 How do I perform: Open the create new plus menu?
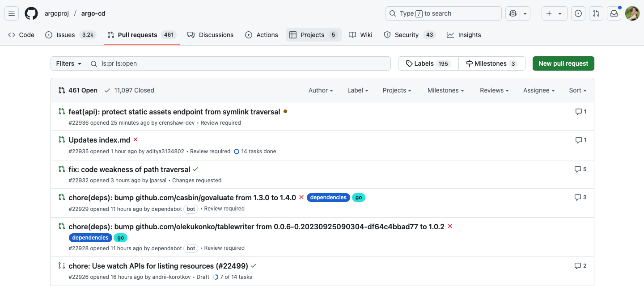coord(555,13)
